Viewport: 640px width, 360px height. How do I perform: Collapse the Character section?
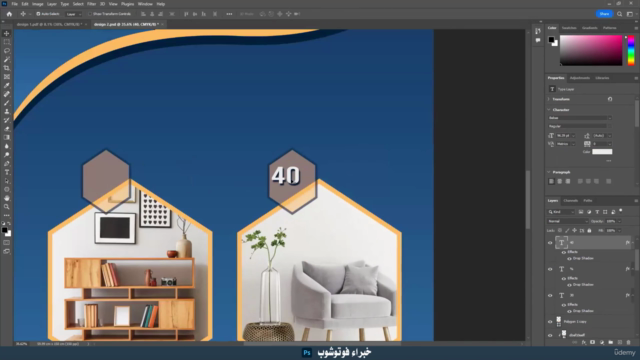point(549,110)
